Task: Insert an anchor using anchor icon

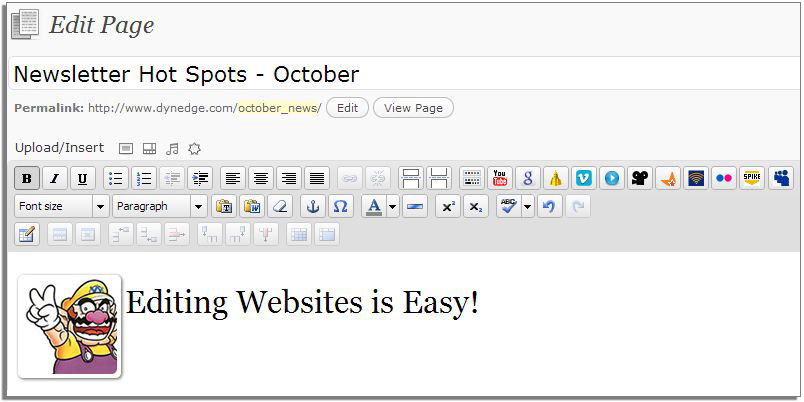Action: tap(312, 207)
